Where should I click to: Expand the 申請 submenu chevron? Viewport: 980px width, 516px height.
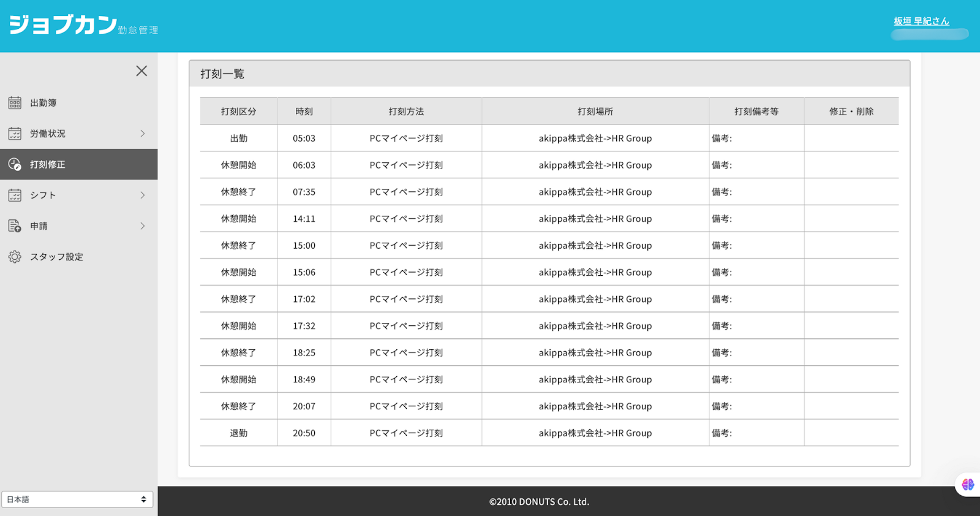pyautogui.click(x=142, y=226)
